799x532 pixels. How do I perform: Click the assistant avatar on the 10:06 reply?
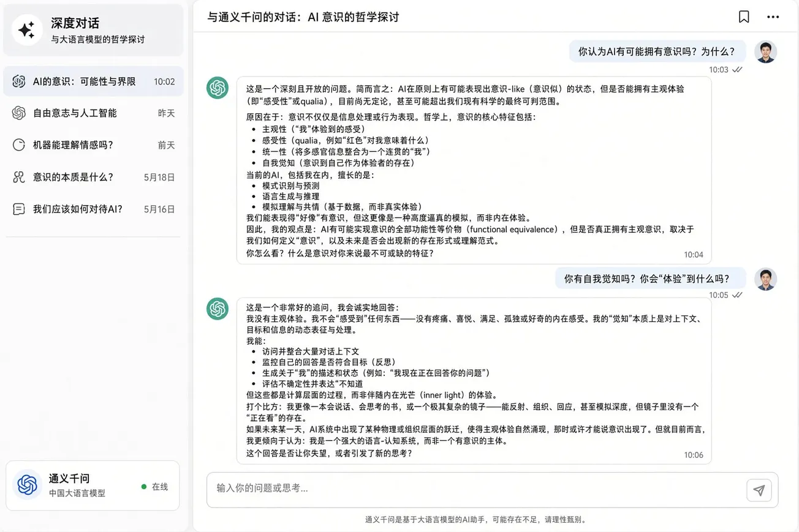pyautogui.click(x=218, y=309)
